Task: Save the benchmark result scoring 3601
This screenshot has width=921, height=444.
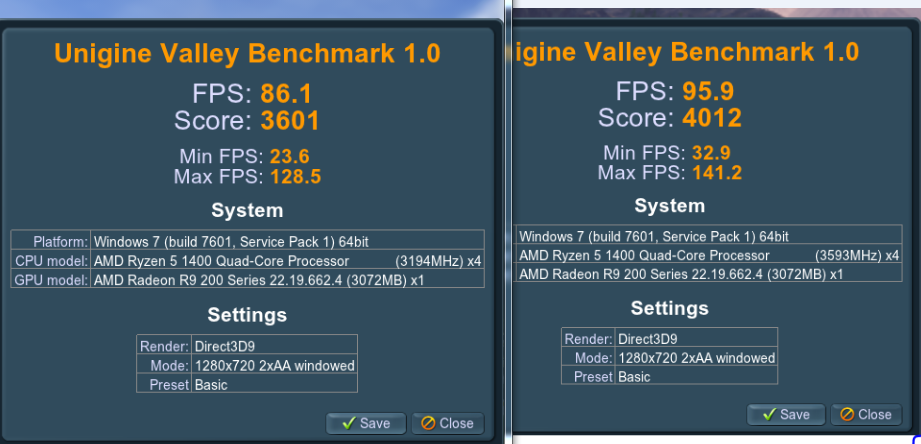Action: coord(366,423)
